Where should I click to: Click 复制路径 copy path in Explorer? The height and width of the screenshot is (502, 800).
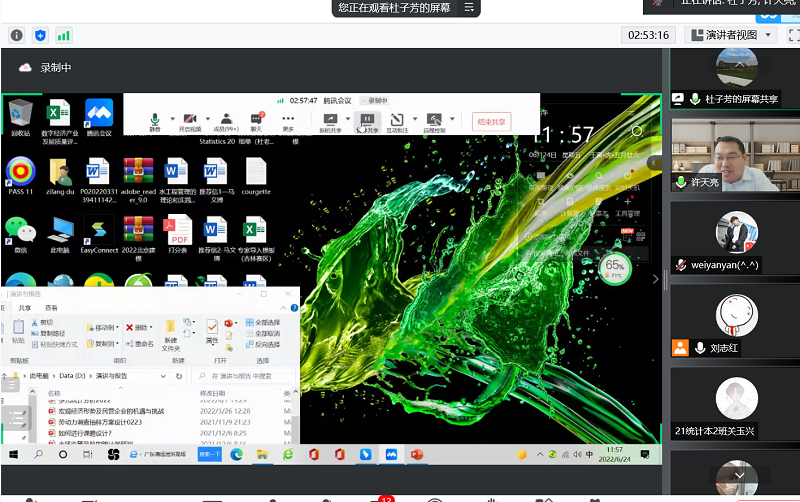tap(48, 334)
